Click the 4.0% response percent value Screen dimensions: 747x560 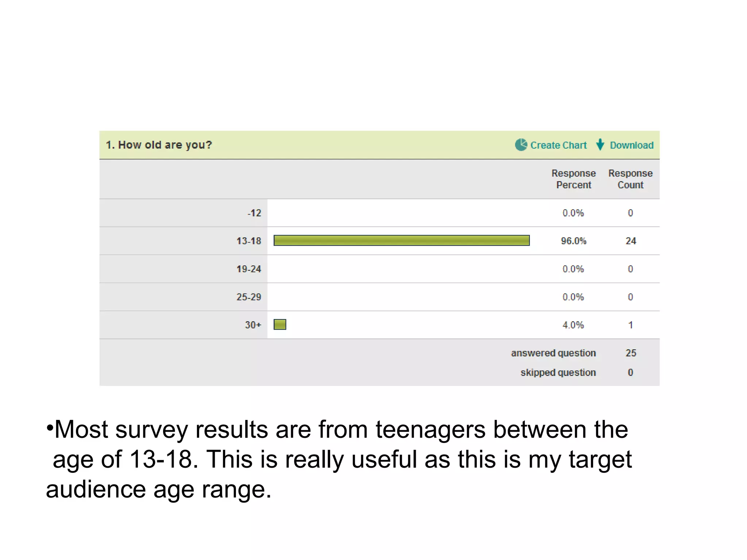(x=573, y=325)
